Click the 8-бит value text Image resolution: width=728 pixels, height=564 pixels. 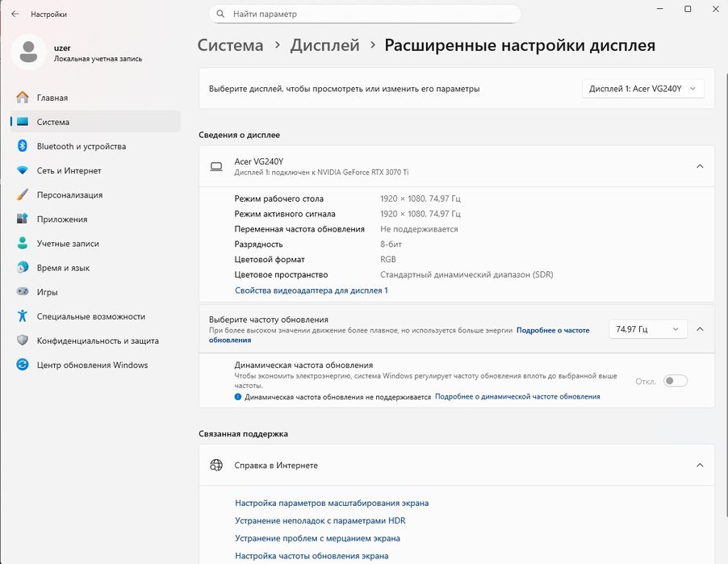click(x=391, y=244)
